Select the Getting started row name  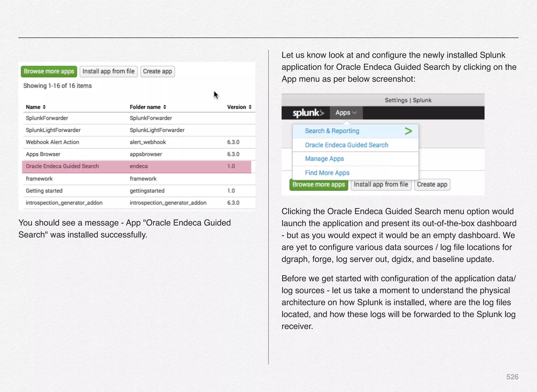44,191
